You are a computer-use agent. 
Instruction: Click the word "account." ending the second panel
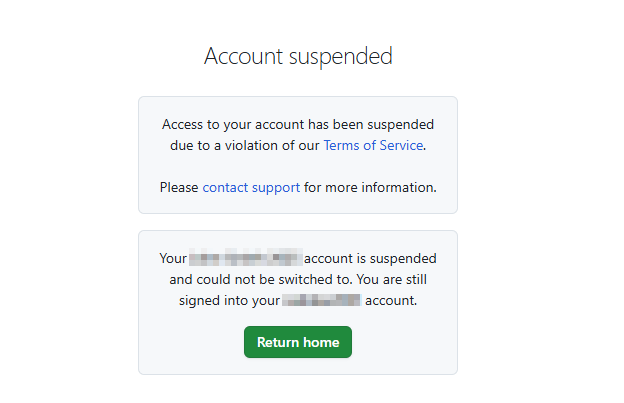(x=391, y=299)
